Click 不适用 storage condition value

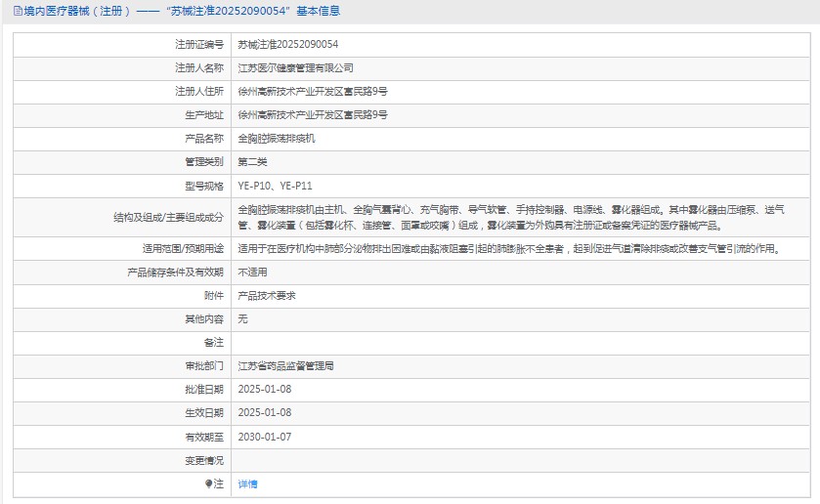point(252,273)
